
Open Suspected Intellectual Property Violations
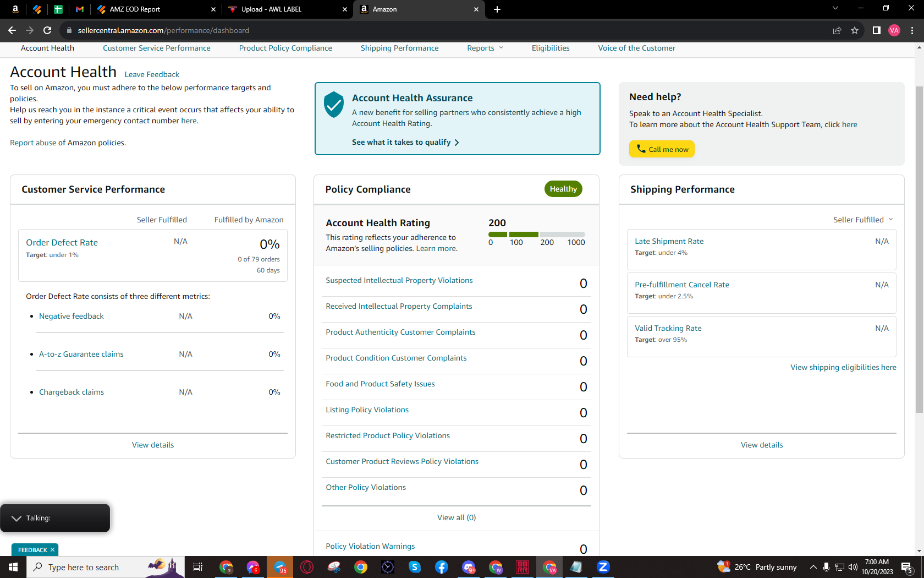pyautogui.click(x=399, y=280)
